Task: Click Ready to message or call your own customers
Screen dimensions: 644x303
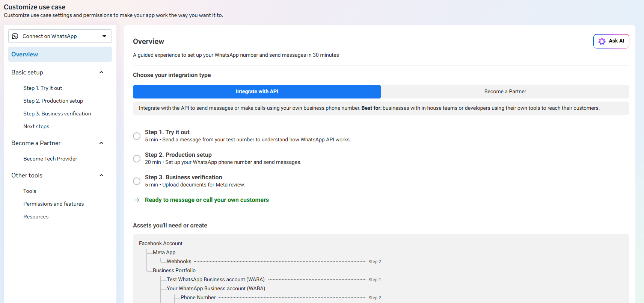Action: click(207, 200)
